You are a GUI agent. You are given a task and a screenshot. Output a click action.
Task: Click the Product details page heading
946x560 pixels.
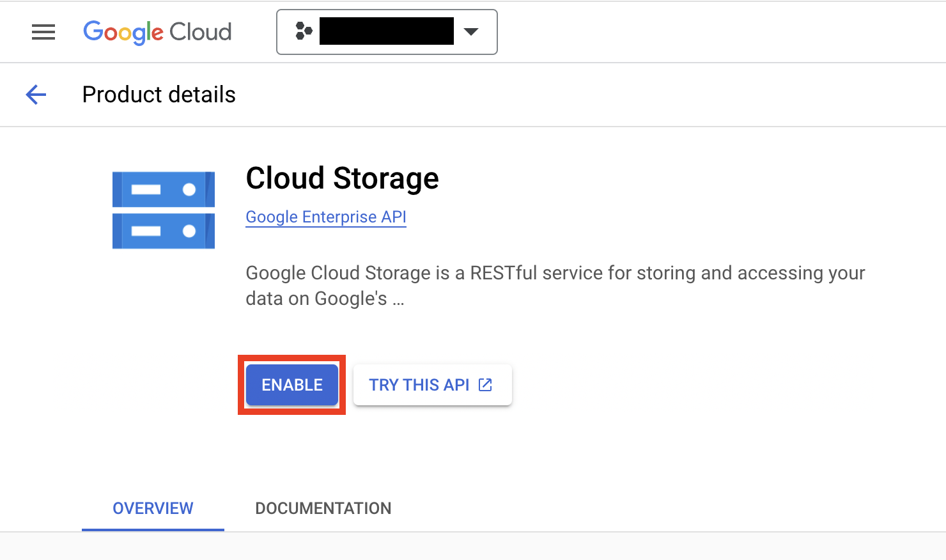159,95
